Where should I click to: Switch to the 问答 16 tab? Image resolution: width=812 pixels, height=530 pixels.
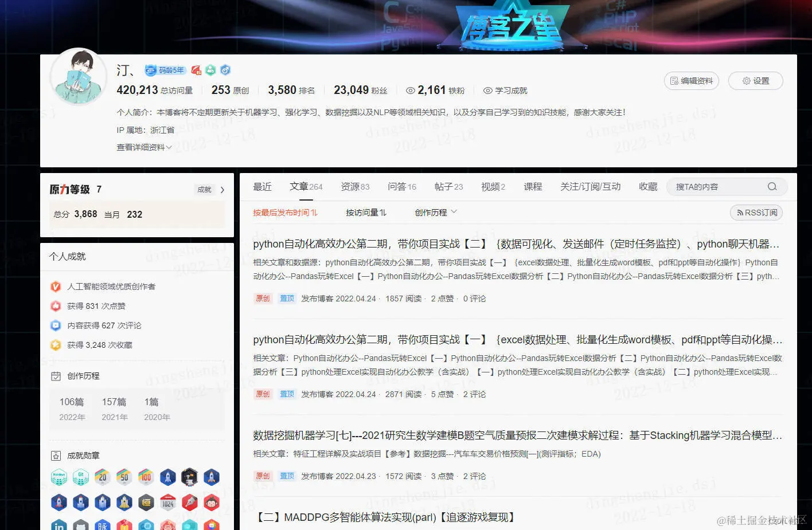(x=402, y=187)
